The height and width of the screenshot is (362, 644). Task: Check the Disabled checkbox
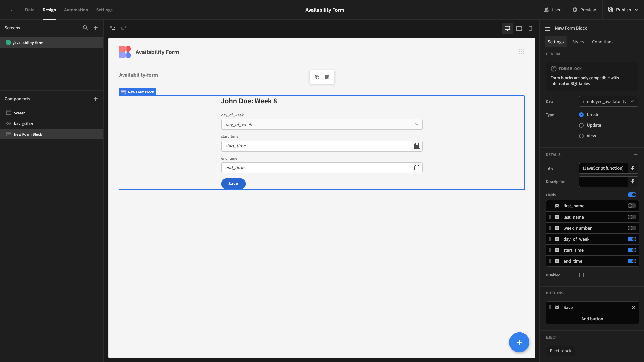(581, 275)
